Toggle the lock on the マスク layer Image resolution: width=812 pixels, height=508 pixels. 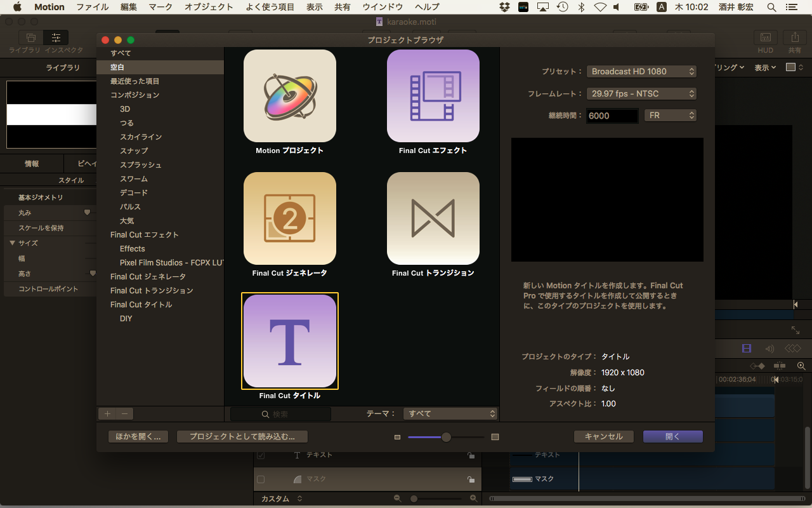click(x=471, y=479)
